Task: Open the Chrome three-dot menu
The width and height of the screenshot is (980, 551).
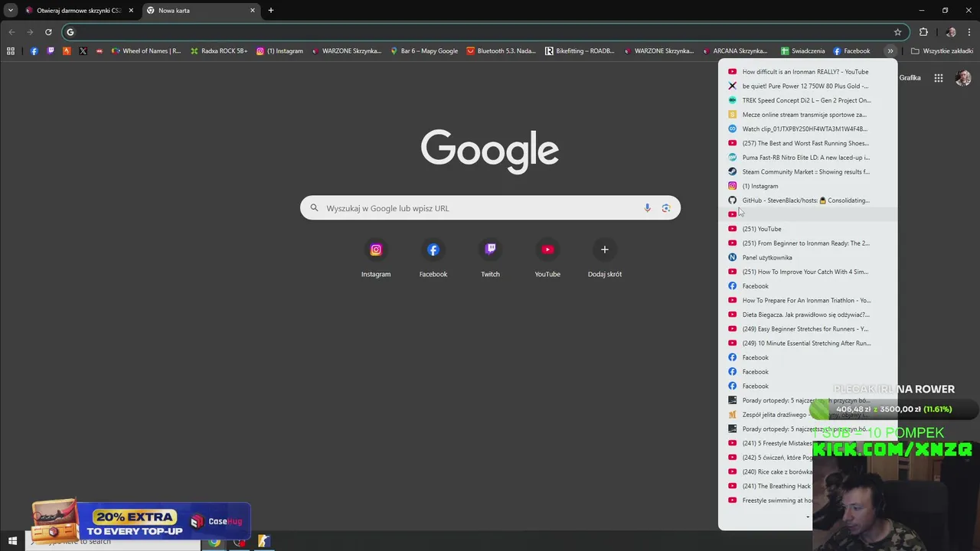Action: 970,32
